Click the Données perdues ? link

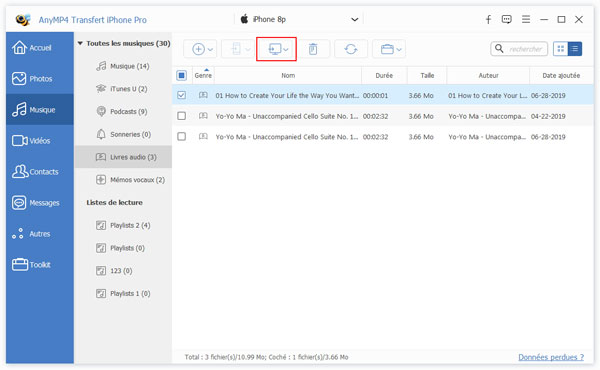tap(551, 357)
